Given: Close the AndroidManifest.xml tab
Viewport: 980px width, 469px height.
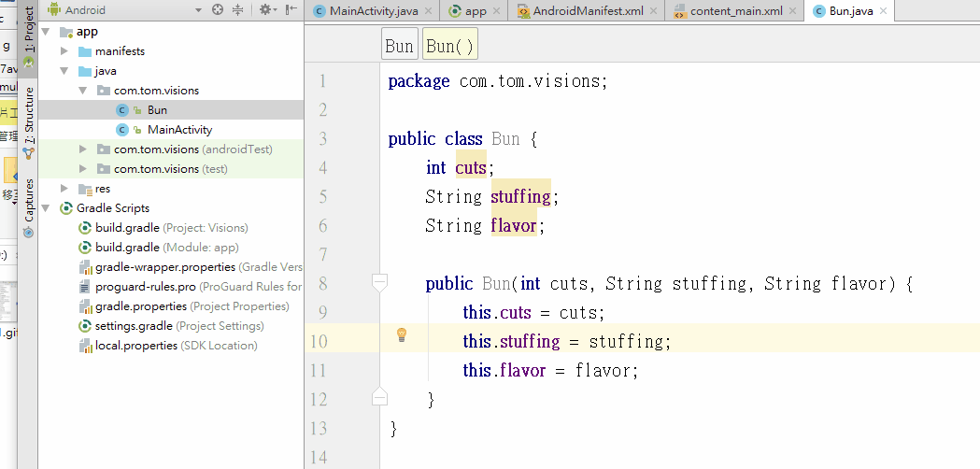Looking at the screenshot, I should [x=653, y=11].
